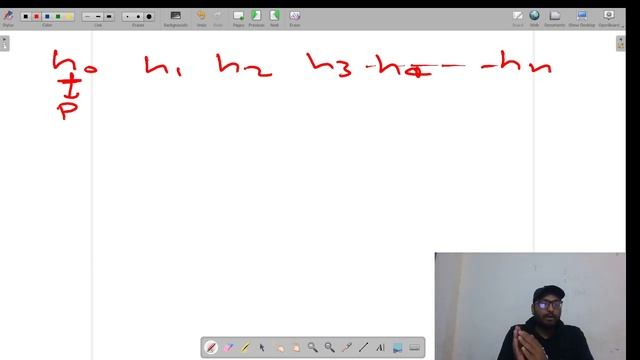Select the blue pen color
The width and height of the screenshot is (640, 360).
pyautogui.click(x=47, y=17)
